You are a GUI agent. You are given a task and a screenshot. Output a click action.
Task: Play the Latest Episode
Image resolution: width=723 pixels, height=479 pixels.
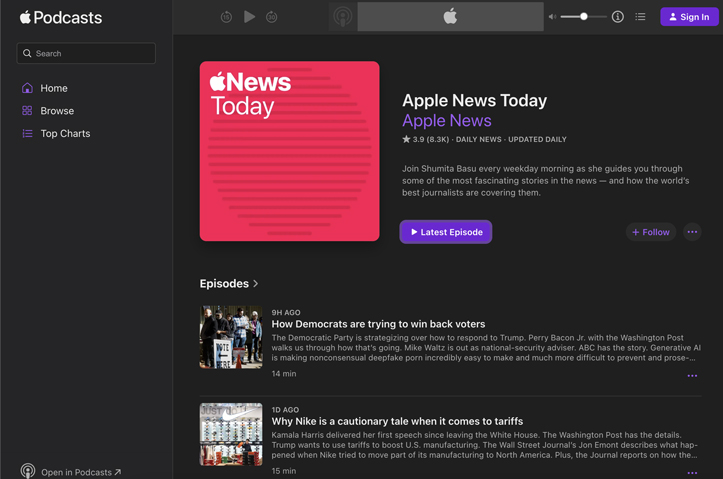[446, 232]
